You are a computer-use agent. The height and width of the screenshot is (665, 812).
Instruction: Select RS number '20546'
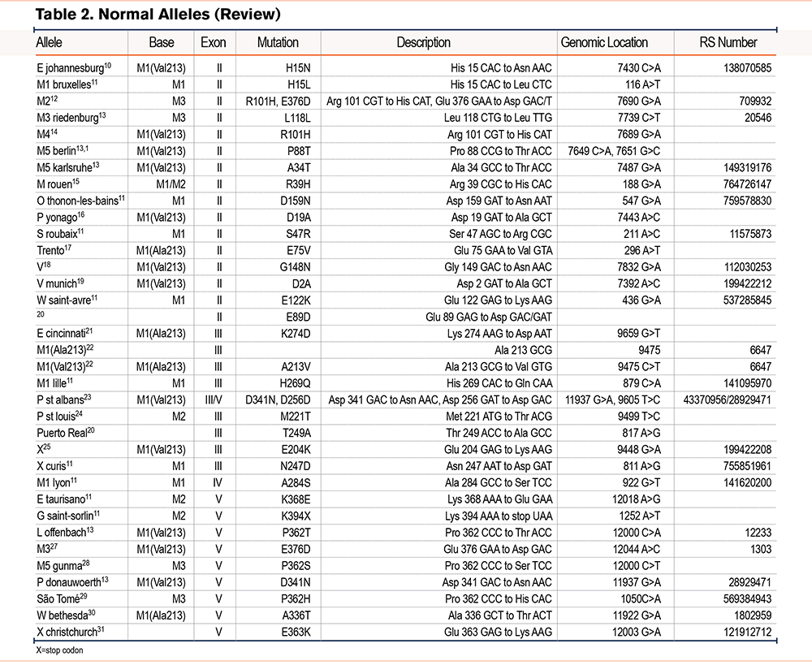click(x=758, y=118)
